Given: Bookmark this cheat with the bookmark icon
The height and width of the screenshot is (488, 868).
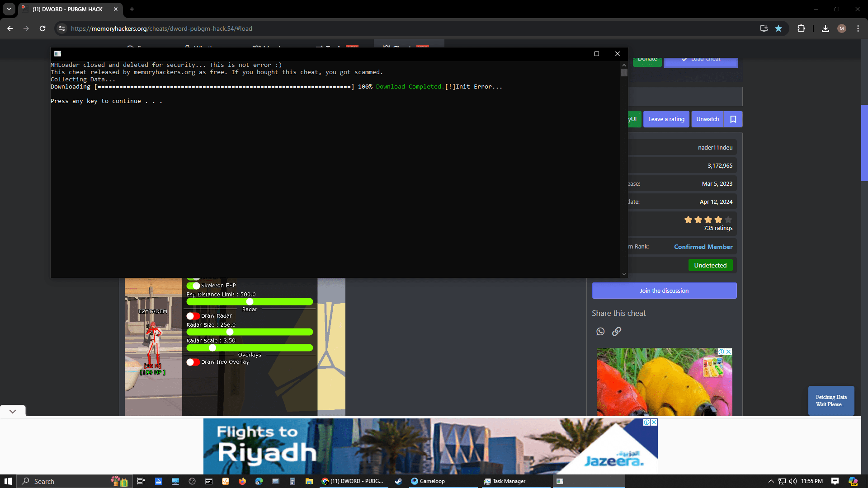Looking at the screenshot, I should pos(733,119).
